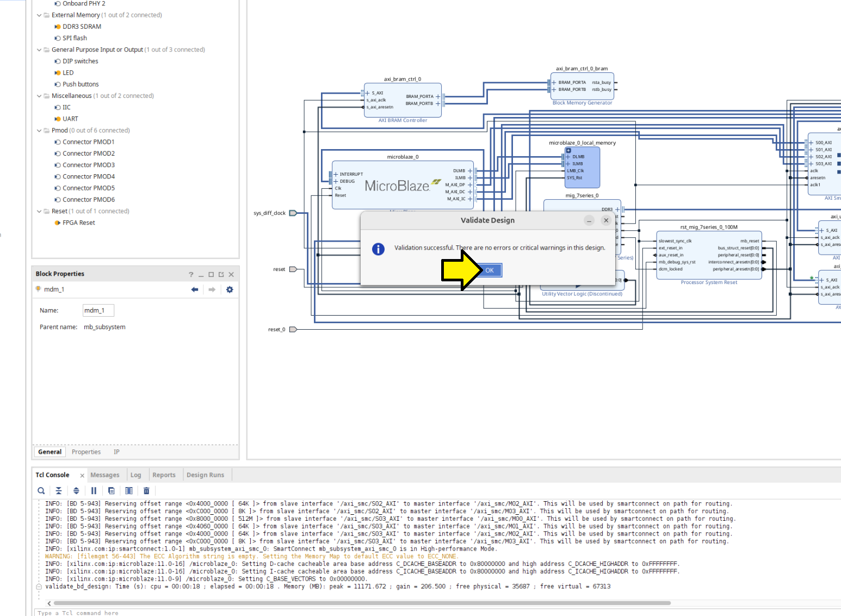Click the Name field containing mdm_1

click(x=98, y=311)
